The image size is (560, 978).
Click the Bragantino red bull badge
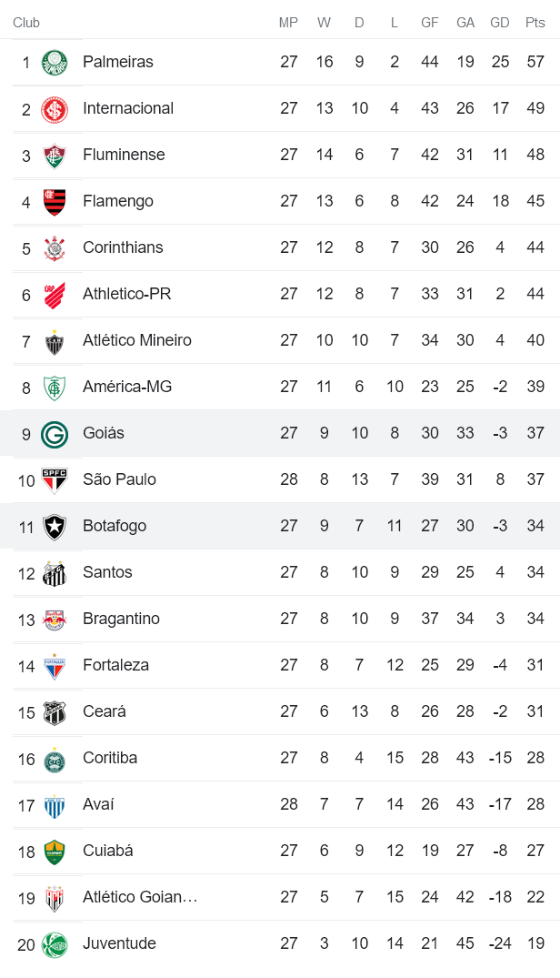[54, 619]
